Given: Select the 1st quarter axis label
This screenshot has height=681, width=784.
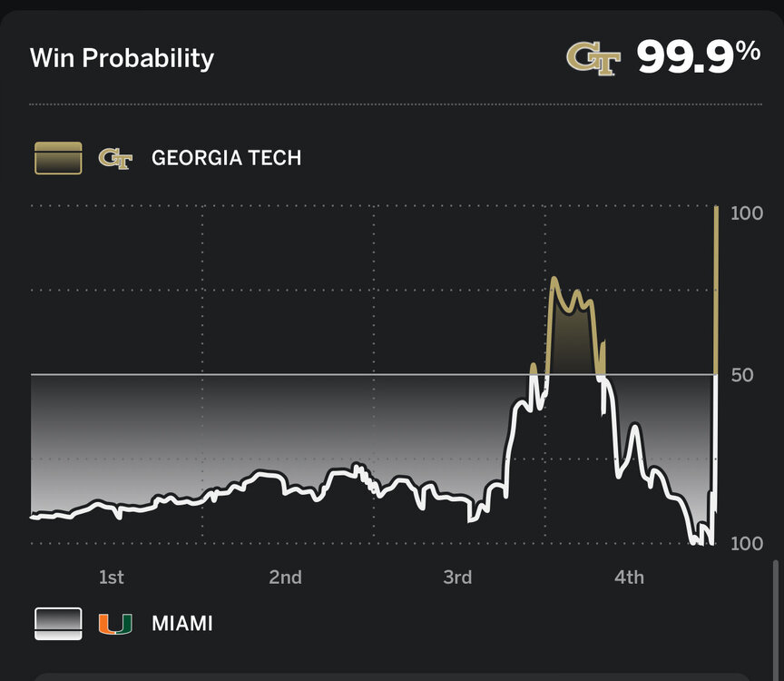Looking at the screenshot, I should 111,577.
